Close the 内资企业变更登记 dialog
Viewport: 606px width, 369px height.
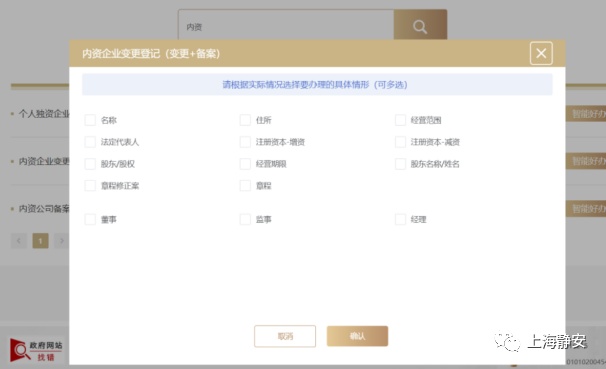(541, 53)
